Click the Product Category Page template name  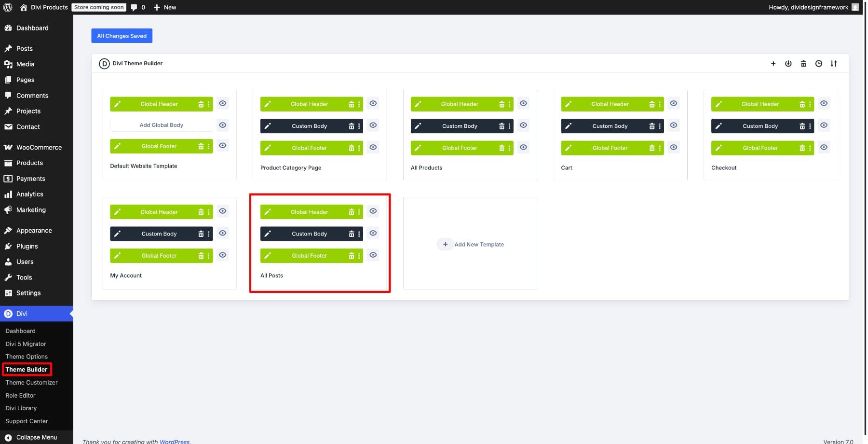tap(291, 168)
